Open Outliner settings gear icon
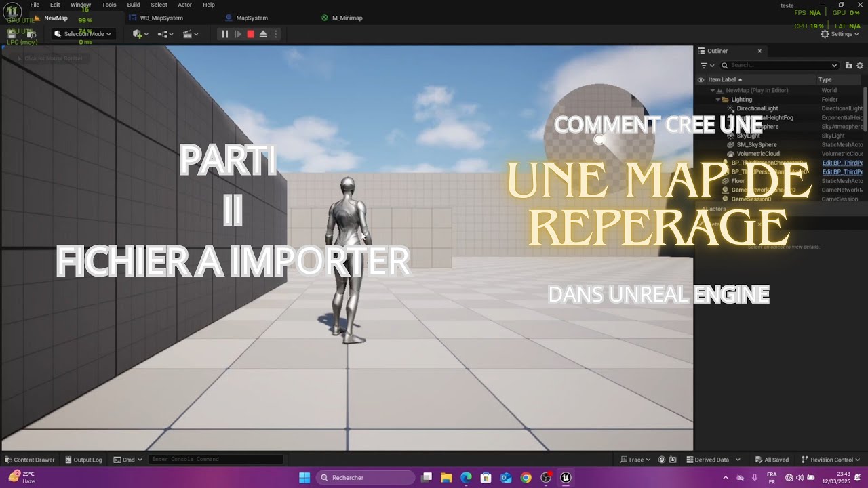Screen dimensions: 868x488 tap(860, 66)
